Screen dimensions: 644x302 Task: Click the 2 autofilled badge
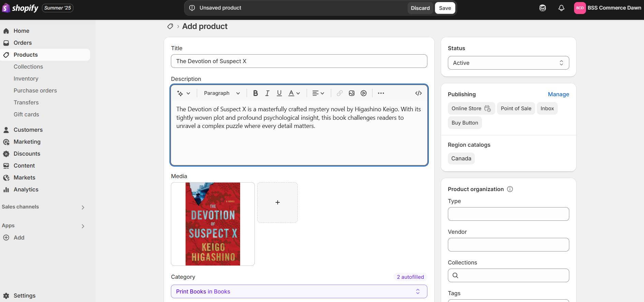point(410,277)
